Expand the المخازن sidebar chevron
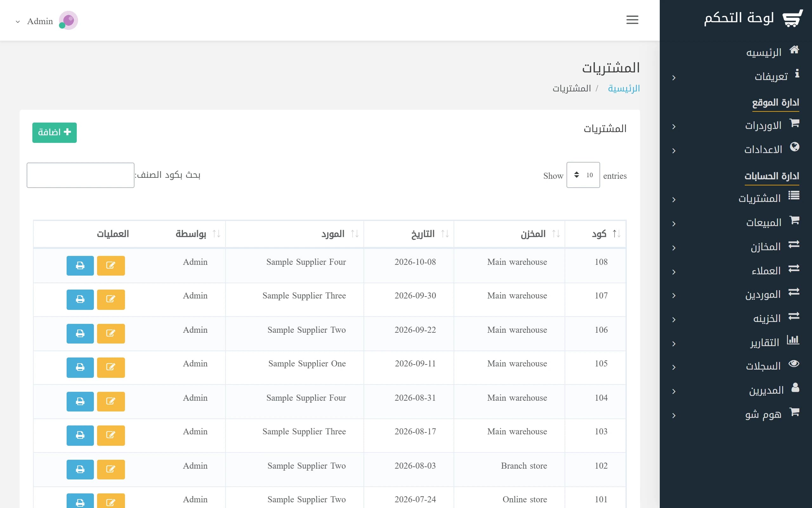812x508 pixels. coord(674,248)
